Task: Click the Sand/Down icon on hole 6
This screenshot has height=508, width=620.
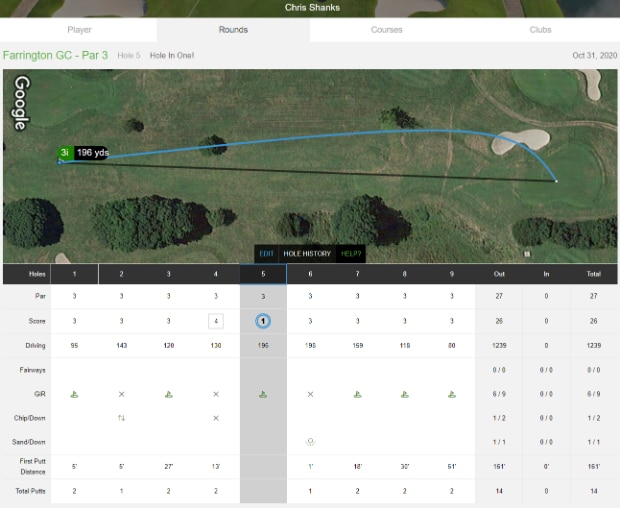Action: coord(310,441)
